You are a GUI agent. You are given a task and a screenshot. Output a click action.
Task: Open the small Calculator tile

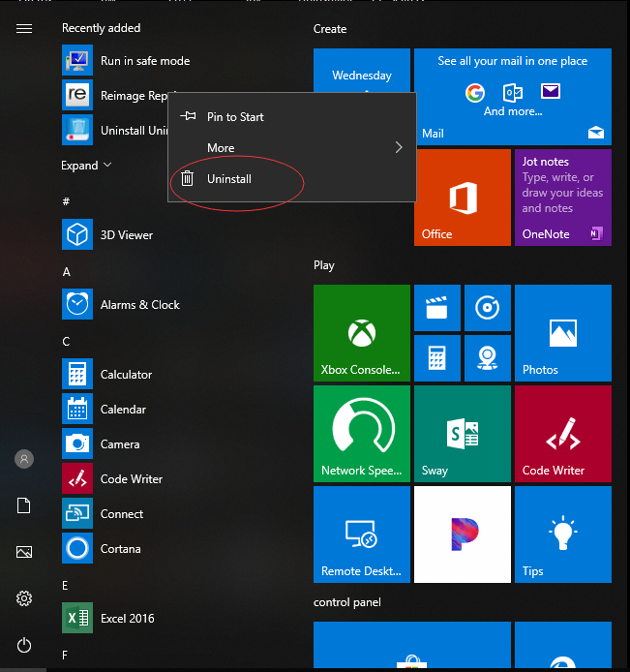click(x=437, y=358)
